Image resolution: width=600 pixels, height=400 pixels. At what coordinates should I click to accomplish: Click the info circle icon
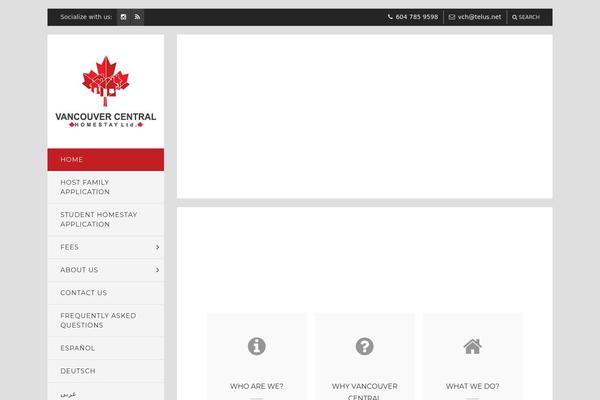coord(256,346)
